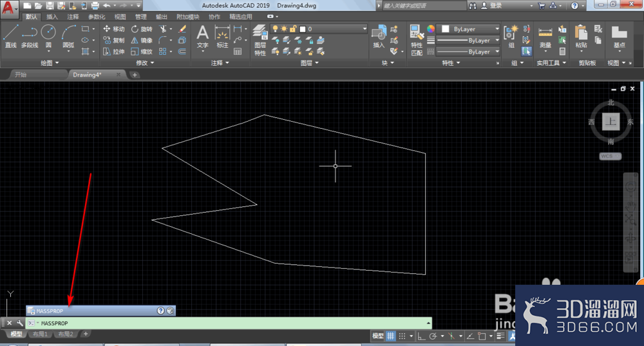Select the Circle (圆) tool
The width and height of the screenshot is (644, 346).
pos(48,36)
